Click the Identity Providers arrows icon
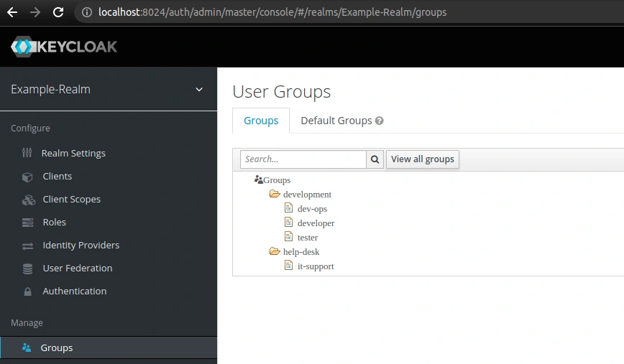Screen dimensions: 624x364 pos(27,246)
